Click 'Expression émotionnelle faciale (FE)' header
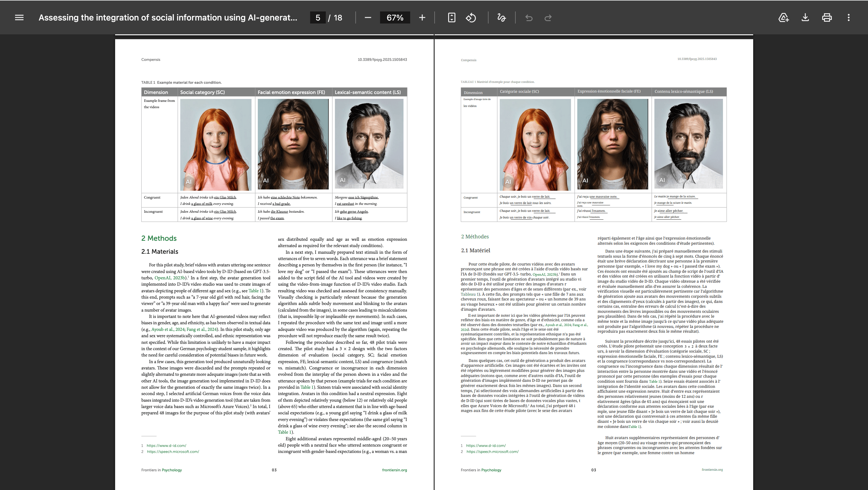 pos(609,91)
